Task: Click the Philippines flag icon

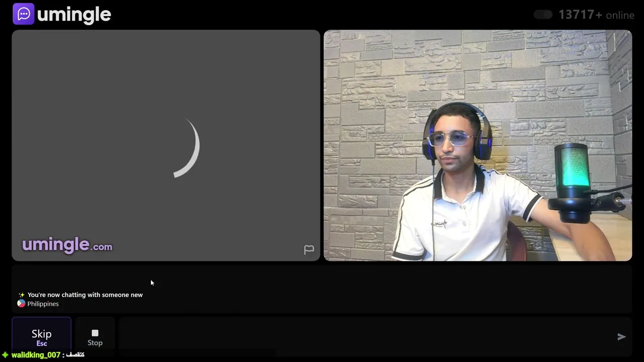Action: [21, 304]
